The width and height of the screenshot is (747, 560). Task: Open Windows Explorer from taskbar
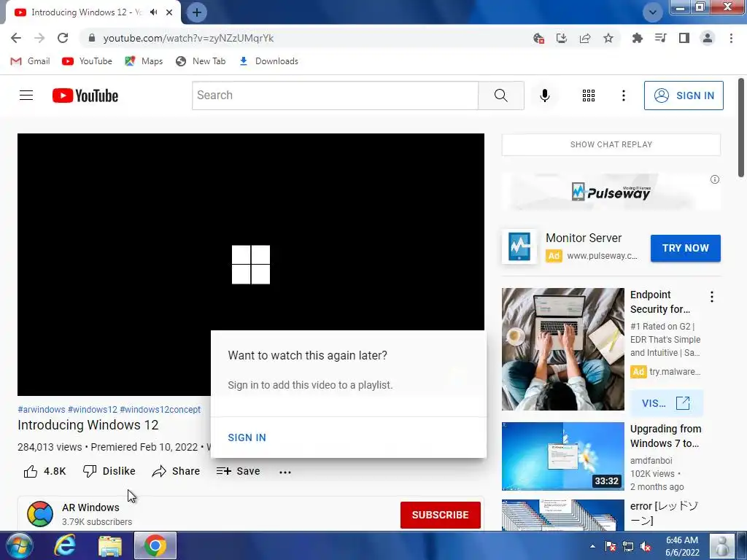point(110,546)
